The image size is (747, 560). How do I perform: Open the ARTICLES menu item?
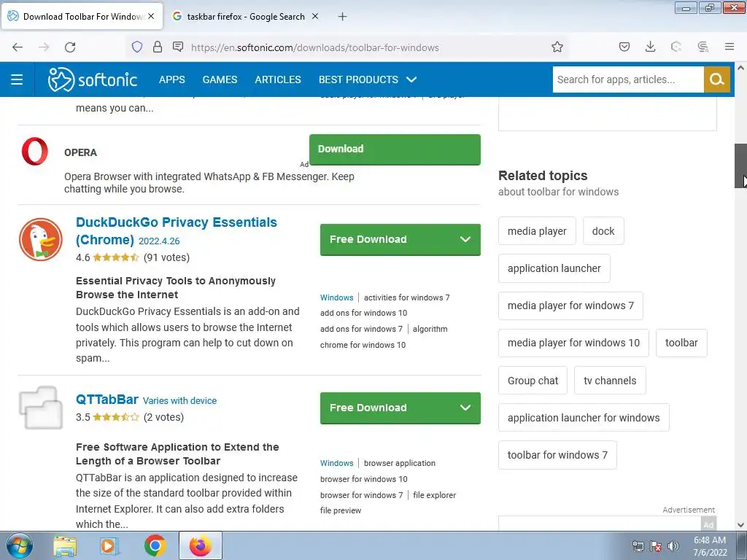[278, 79]
